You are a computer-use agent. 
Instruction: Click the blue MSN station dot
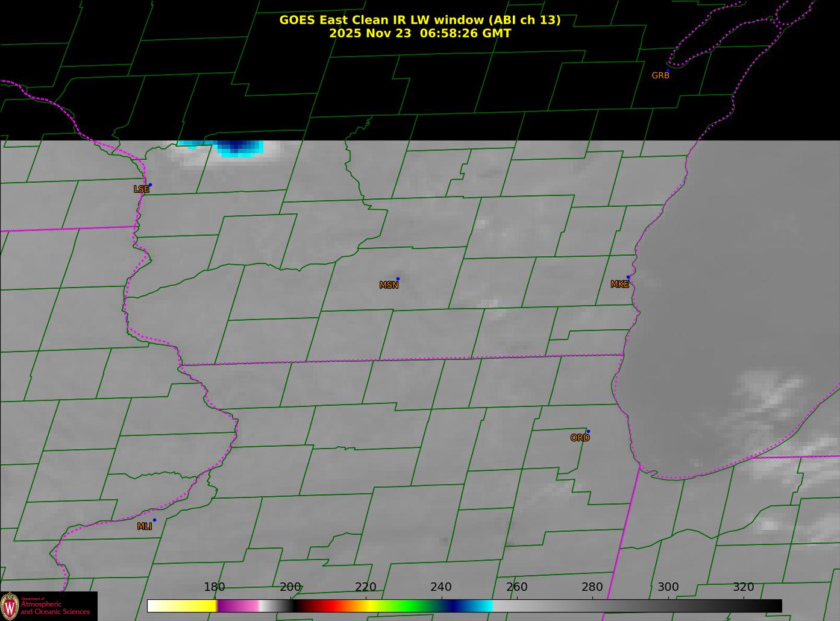(x=398, y=279)
